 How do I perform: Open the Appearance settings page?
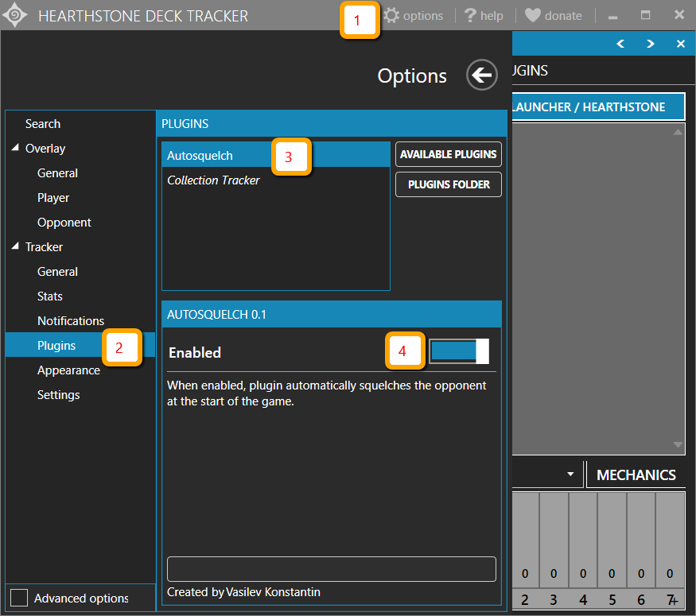pyautogui.click(x=68, y=370)
